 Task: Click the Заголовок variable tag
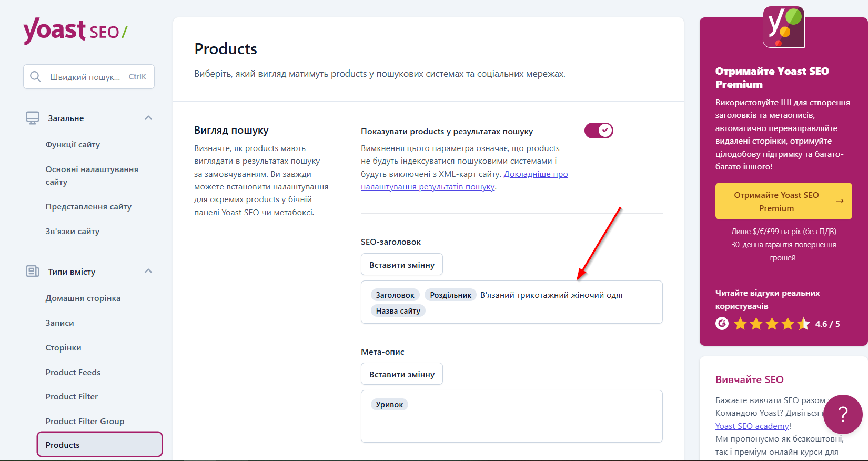395,295
